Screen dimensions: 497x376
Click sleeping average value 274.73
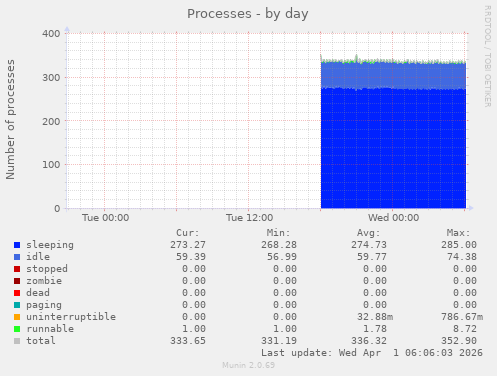point(369,245)
